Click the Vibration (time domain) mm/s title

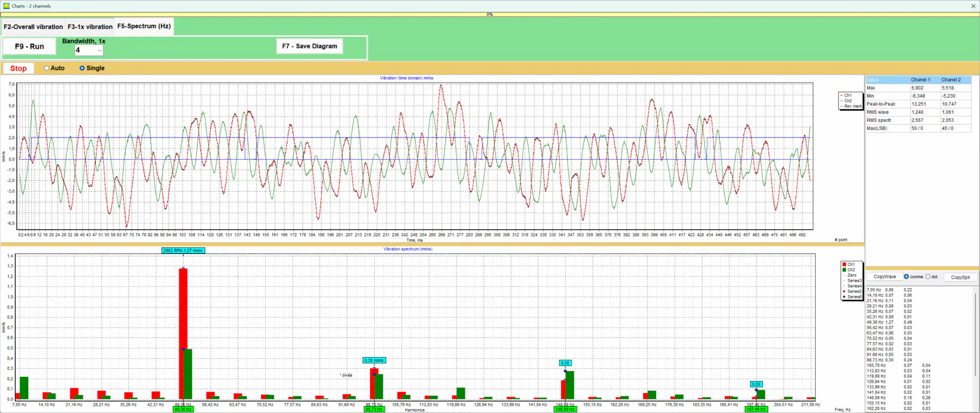(406, 78)
